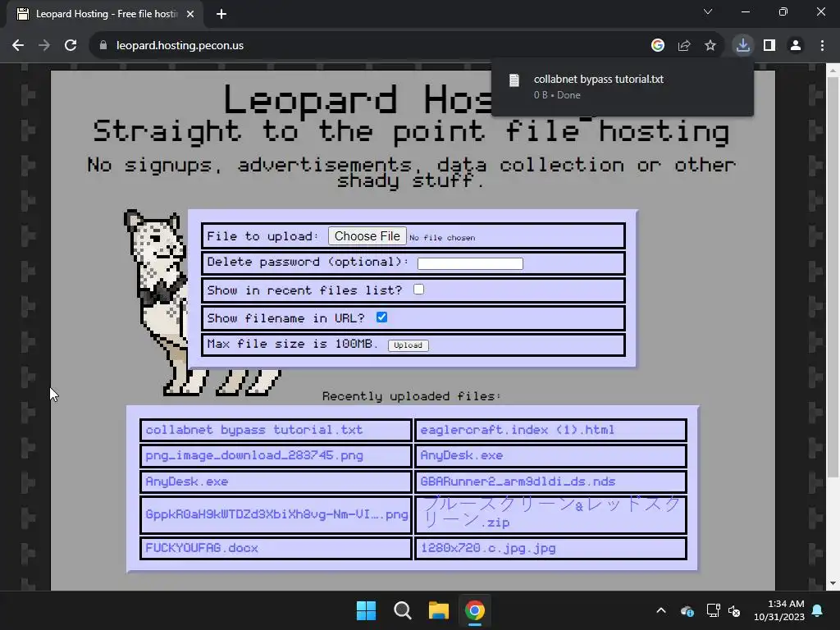Close the Leopard Hosting tab
This screenshot has height=630, width=840.
(x=190, y=14)
